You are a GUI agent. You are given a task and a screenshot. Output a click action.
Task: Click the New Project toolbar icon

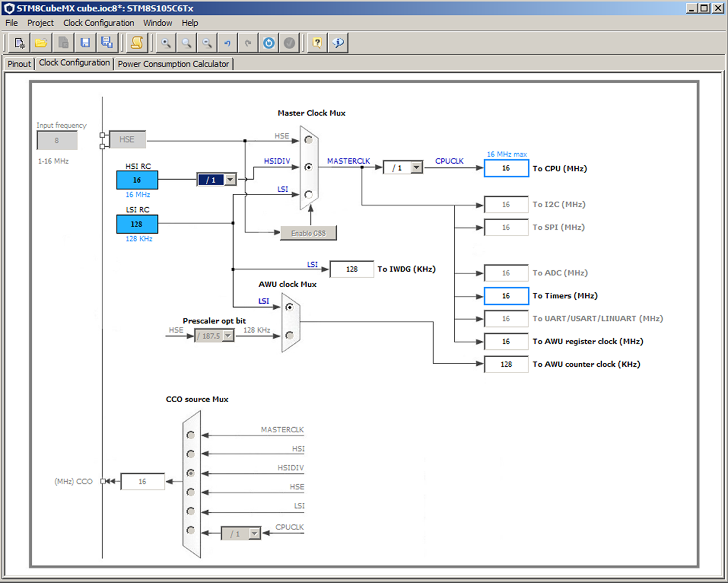pos(20,43)
